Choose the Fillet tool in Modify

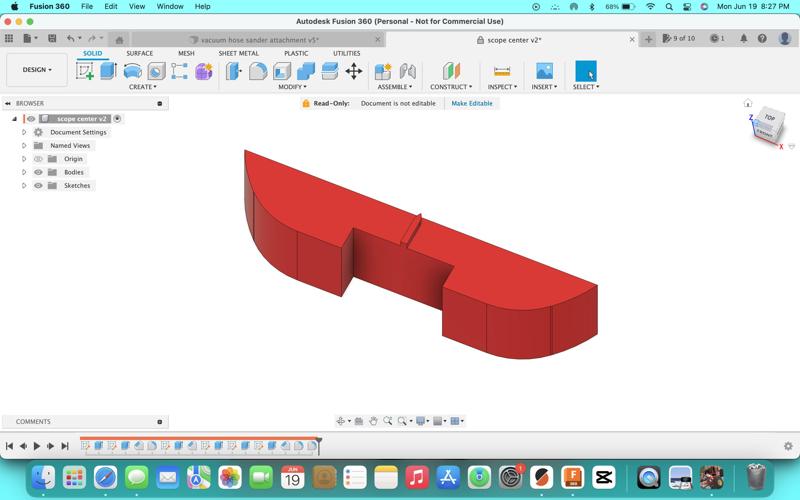[x=258, y=71]
